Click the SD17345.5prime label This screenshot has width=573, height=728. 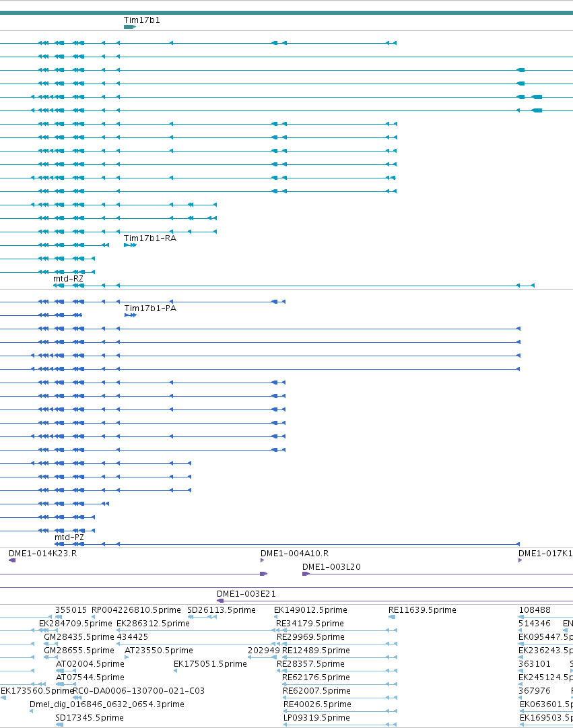coord(90,718)
